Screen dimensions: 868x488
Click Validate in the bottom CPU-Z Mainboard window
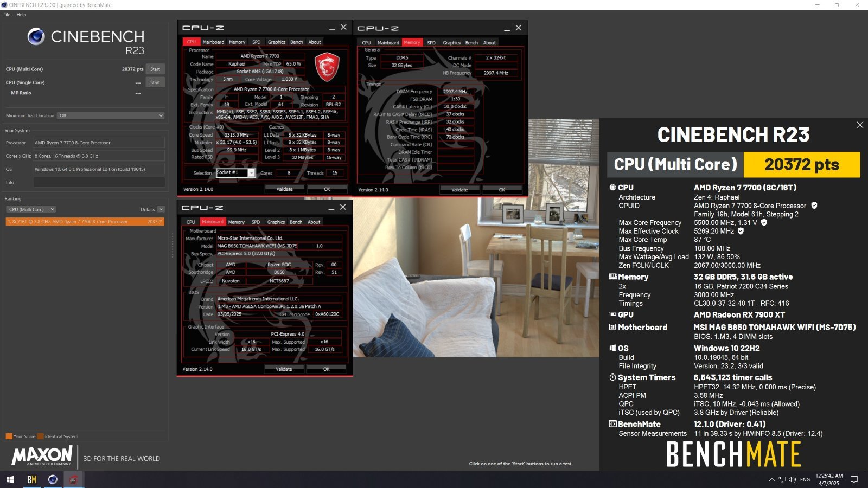(x=284, y=369)
